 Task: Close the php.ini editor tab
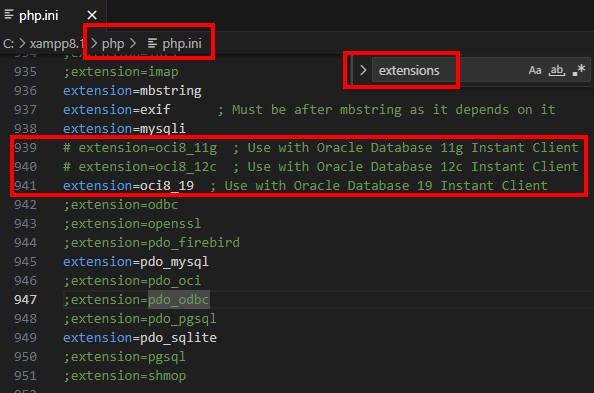92,15
